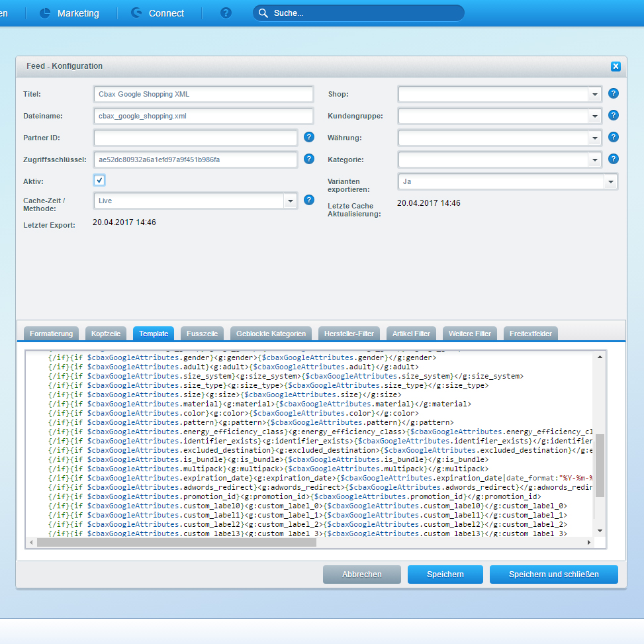Uncheck the Aktiv checkbox
The width and height of the screenshot is (644, 644).
click(99, 180)
